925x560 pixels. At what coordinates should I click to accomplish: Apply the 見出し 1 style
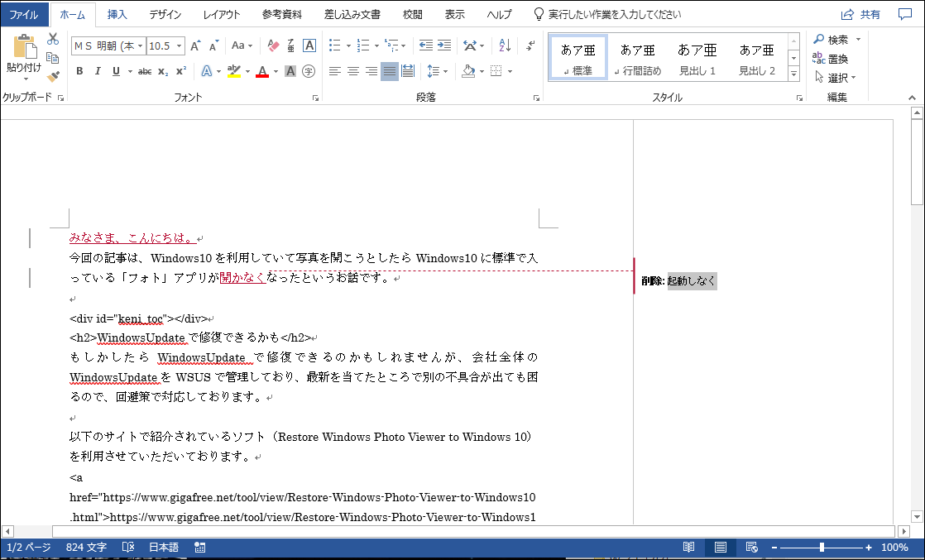click(x=697, y=58)
